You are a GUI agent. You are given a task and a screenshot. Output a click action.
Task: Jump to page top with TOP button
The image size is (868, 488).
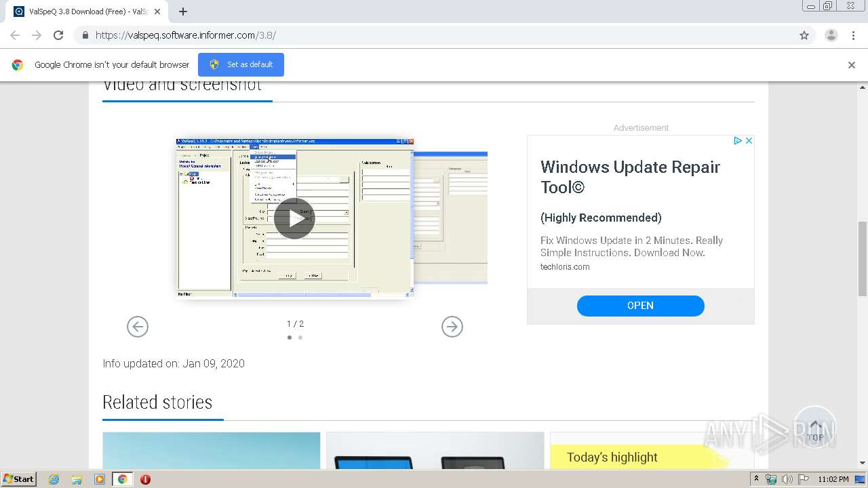pos(815,427)
